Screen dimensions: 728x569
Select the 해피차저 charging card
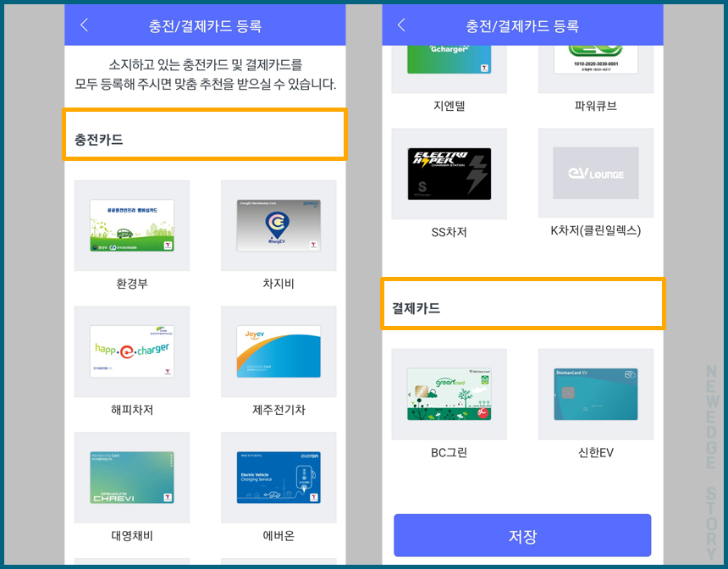(x=132, y=351)
